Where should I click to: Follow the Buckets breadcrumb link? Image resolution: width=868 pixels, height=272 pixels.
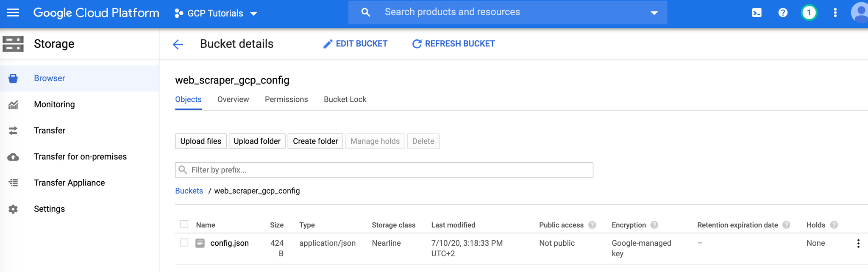pos(189,191)
